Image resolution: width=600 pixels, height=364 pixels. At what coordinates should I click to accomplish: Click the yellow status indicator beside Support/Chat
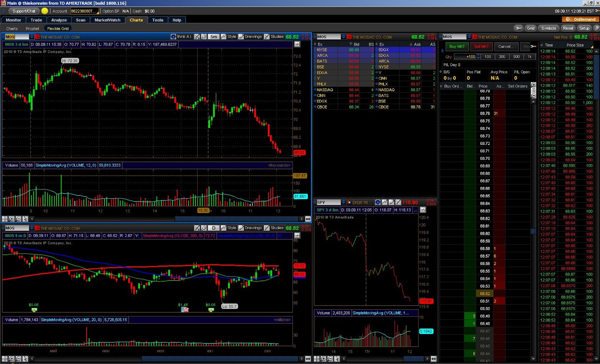pos(45,11)
